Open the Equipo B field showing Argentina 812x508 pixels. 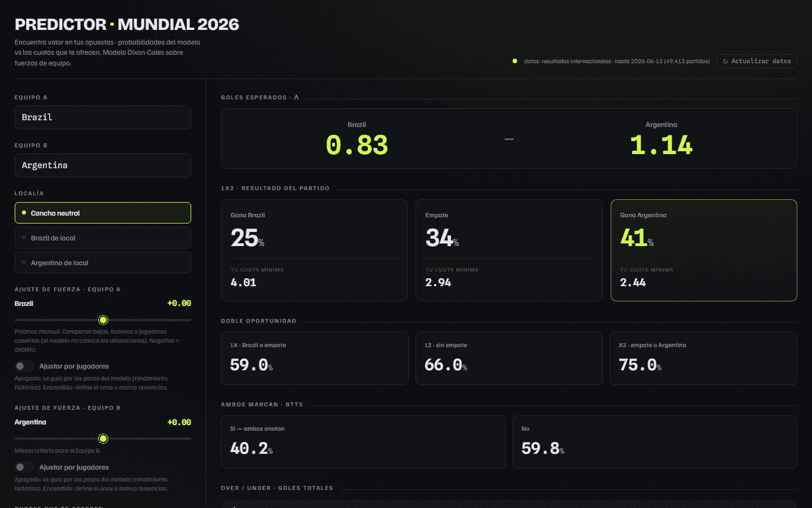click(x=103, y=165)
